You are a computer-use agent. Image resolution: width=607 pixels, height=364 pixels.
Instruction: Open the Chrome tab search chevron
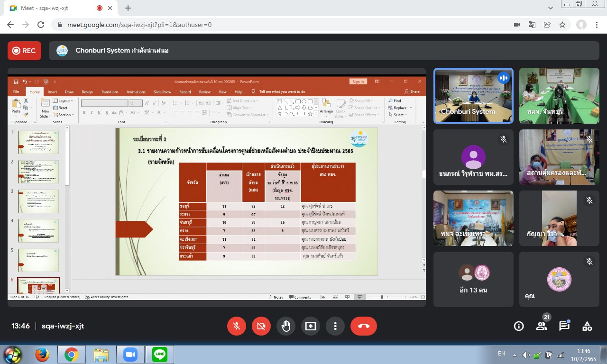pyautogui.click(x=551, y=8)
